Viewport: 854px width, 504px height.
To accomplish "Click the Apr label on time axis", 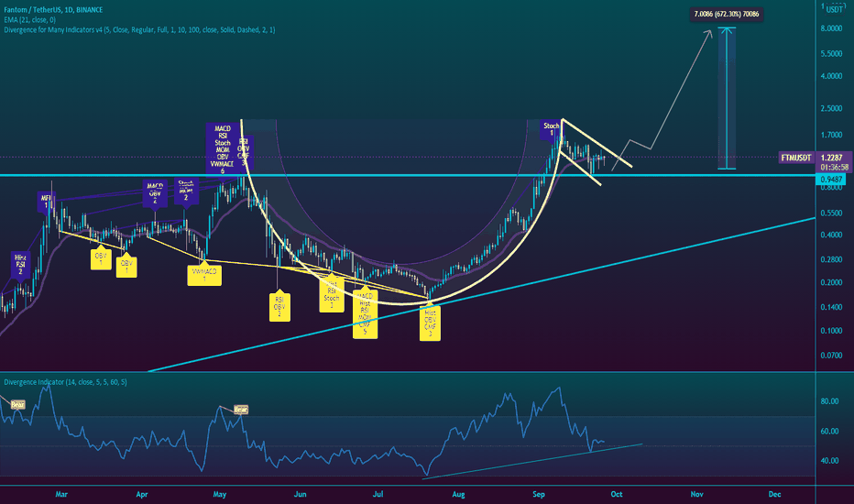I will coord(142,494).
